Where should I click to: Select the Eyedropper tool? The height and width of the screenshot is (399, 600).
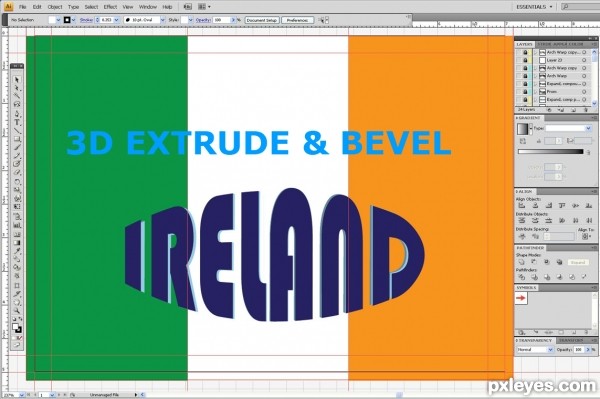click(17, 251)
